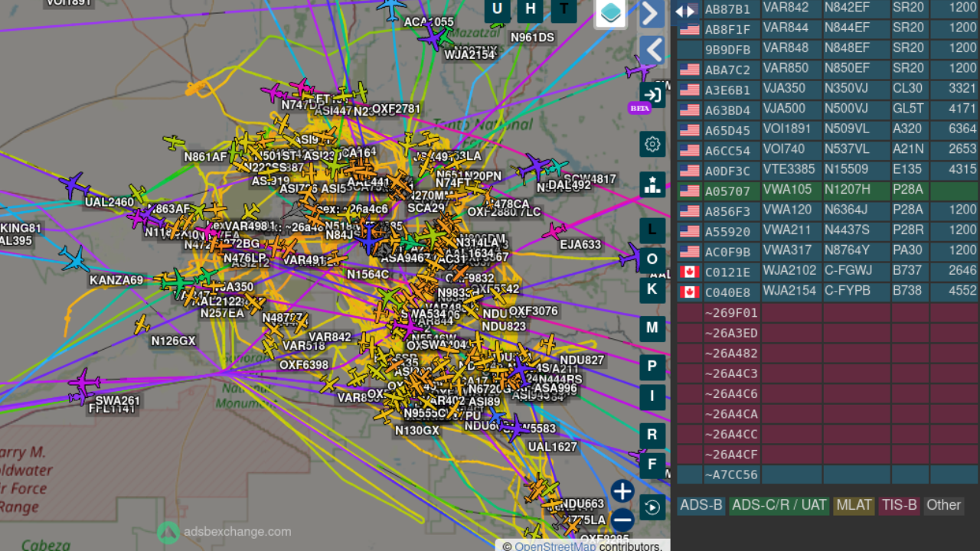Click the MLAT legend label

point(854,505)
